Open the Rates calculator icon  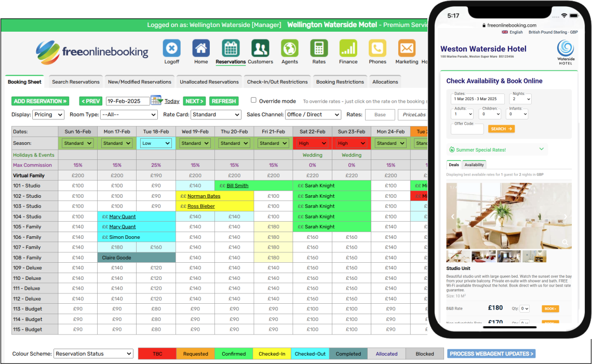(319, 48)
